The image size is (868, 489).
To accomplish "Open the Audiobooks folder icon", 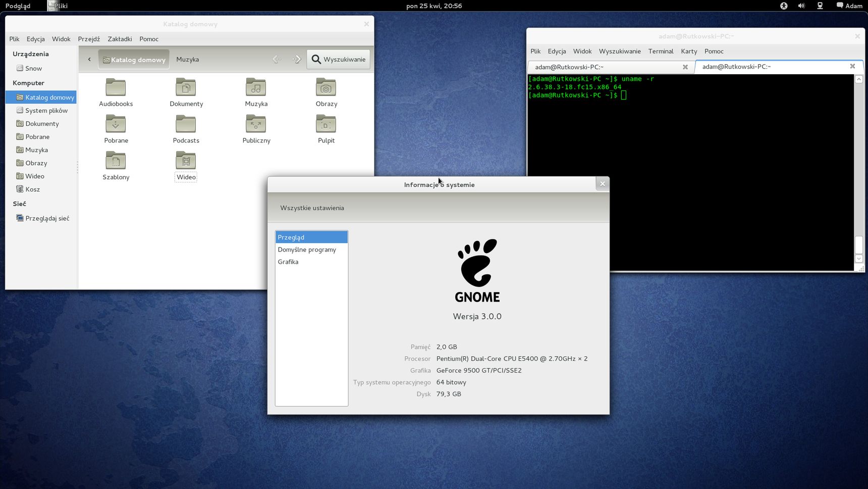I will tap(116, 87).
